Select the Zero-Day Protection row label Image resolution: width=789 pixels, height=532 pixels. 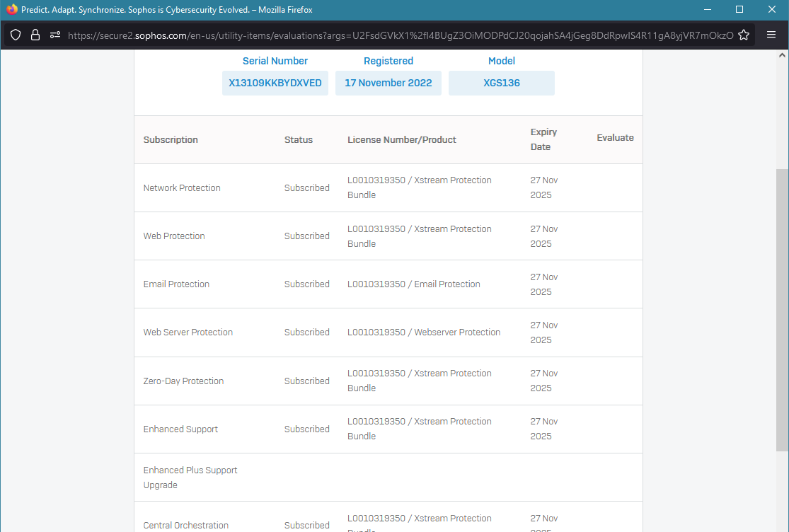pos(183,381)
